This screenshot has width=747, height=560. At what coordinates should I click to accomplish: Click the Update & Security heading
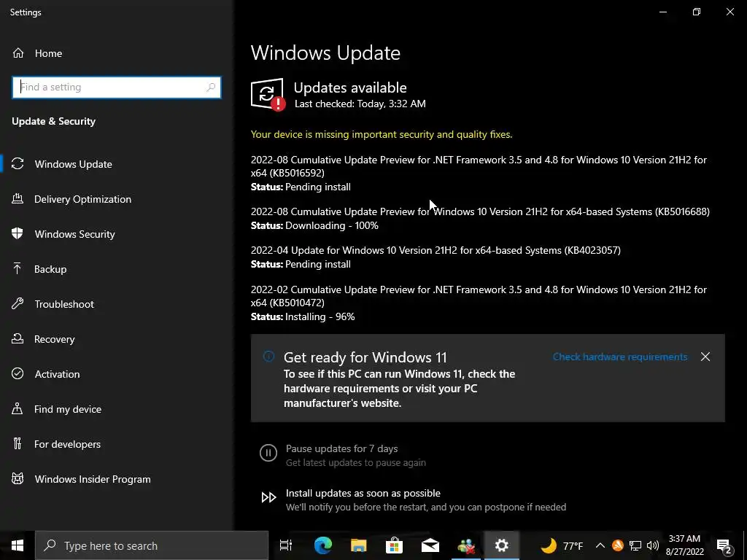point(54,122)
